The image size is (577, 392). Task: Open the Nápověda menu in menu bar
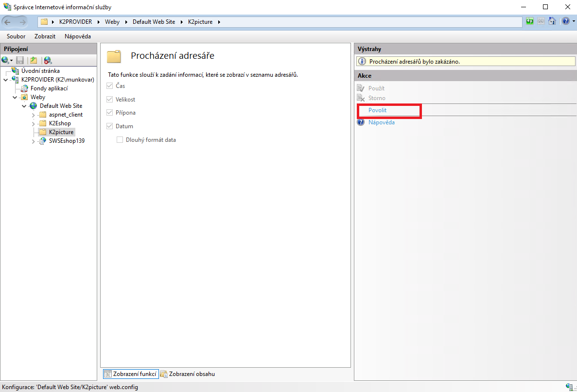pos(78,36)
